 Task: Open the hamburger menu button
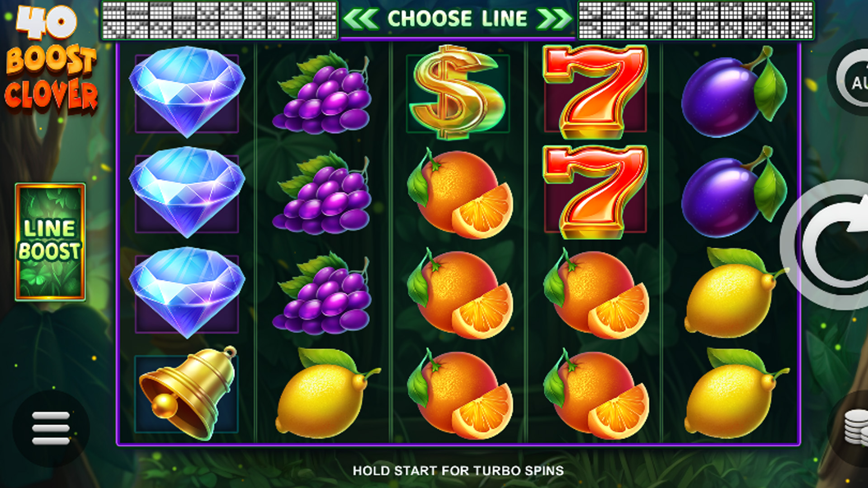51,428
